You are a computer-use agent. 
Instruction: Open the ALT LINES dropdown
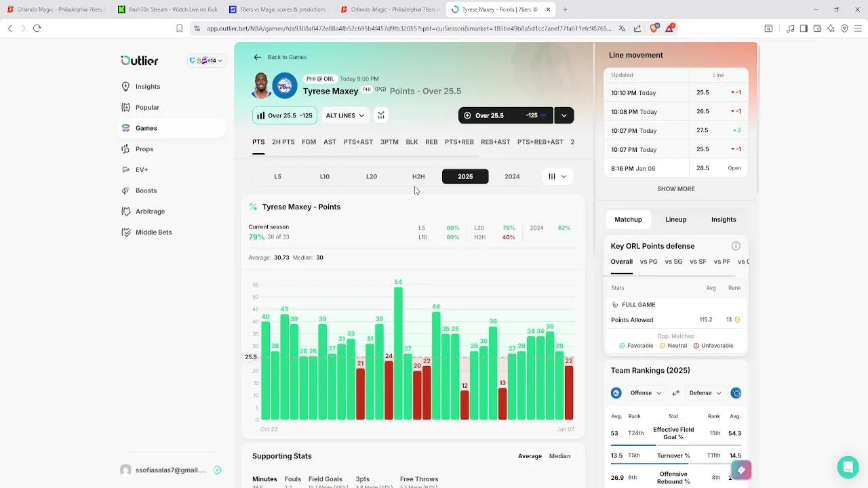[345, 115]
